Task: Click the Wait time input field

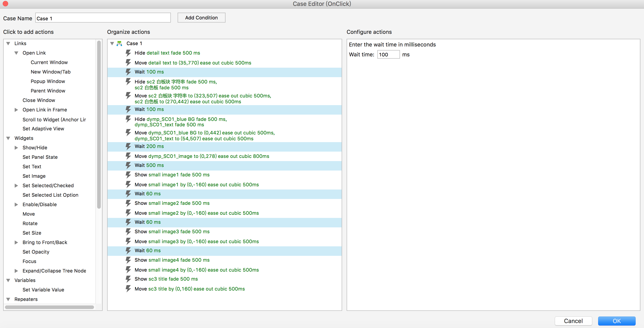Action: [x=388, y=55]
